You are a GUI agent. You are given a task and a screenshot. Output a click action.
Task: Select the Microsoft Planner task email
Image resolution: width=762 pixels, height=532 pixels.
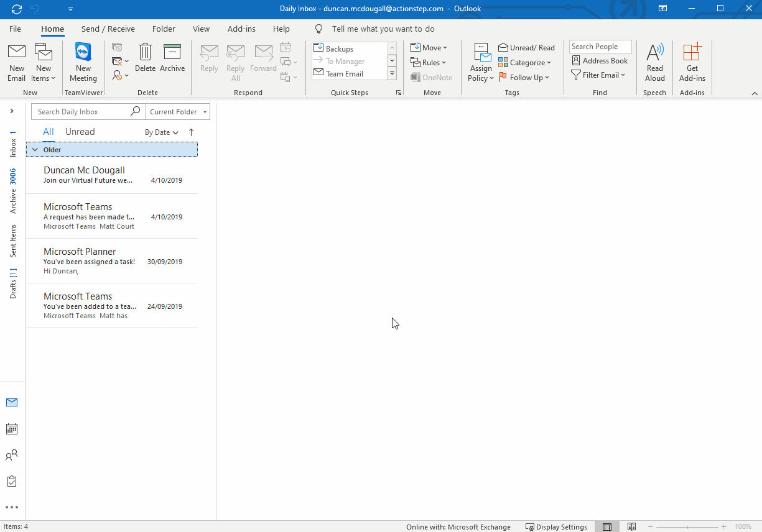click(112, 260)
